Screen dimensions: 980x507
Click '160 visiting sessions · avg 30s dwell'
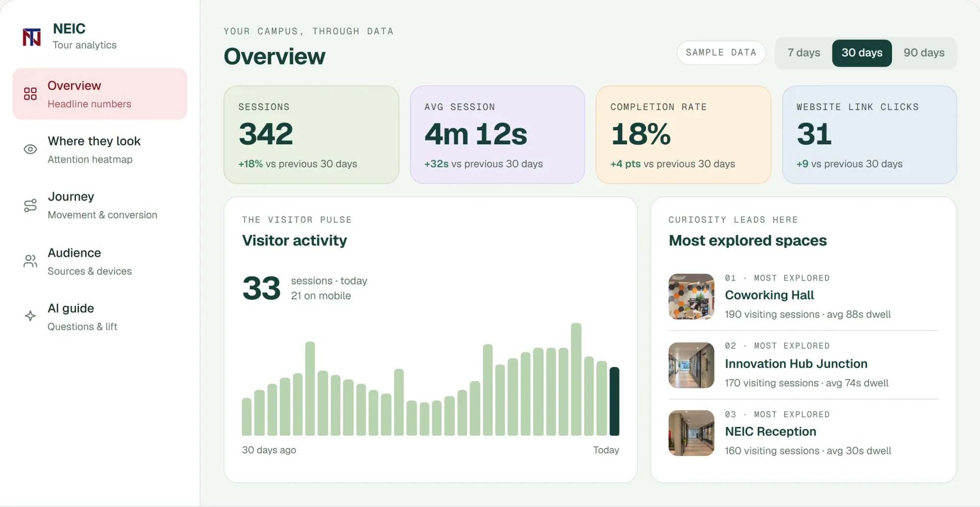[808, 451]
